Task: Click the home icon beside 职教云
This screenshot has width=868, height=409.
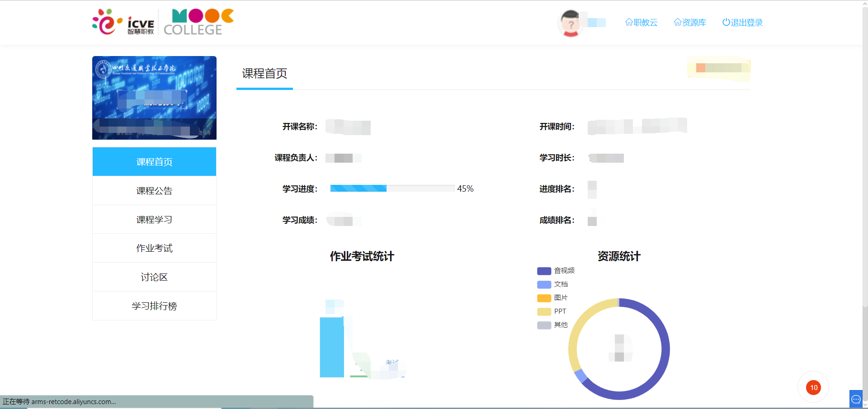Action: pyautogui.click(x=629, y=22)
